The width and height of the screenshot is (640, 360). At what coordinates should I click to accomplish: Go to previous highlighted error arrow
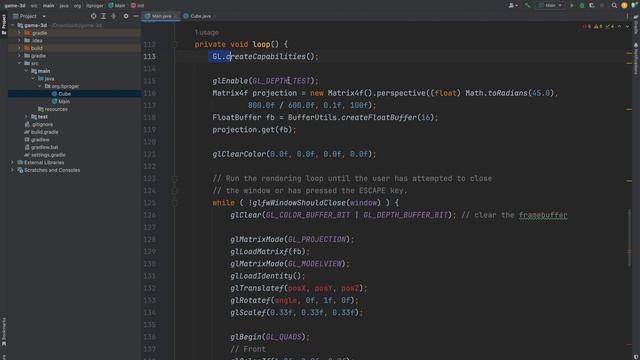(620, 27)
